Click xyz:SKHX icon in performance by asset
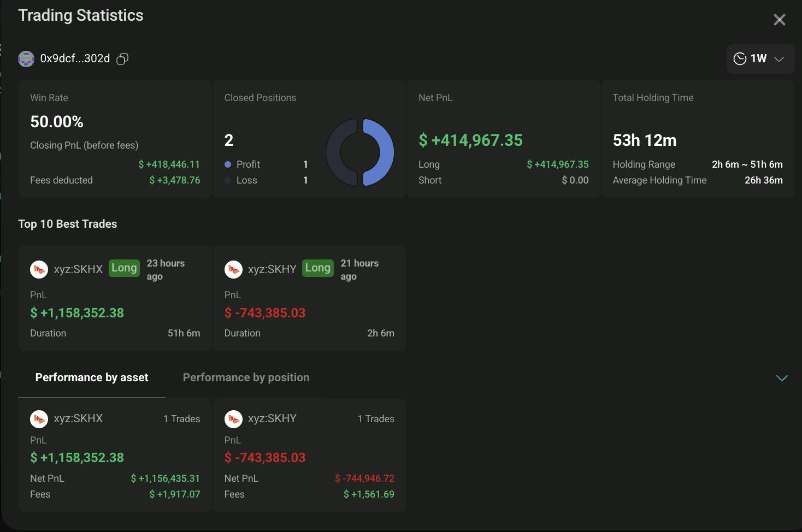 click(39, 419)
